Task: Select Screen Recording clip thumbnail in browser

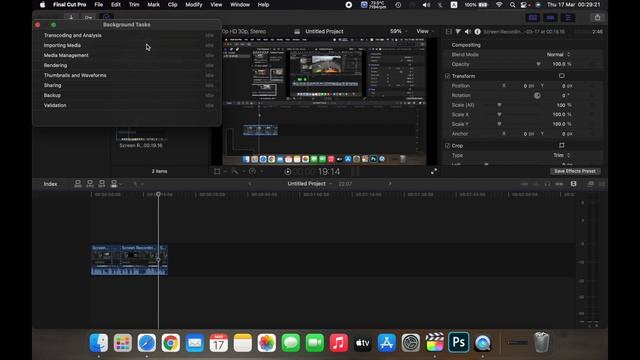Action: [141, 134]
